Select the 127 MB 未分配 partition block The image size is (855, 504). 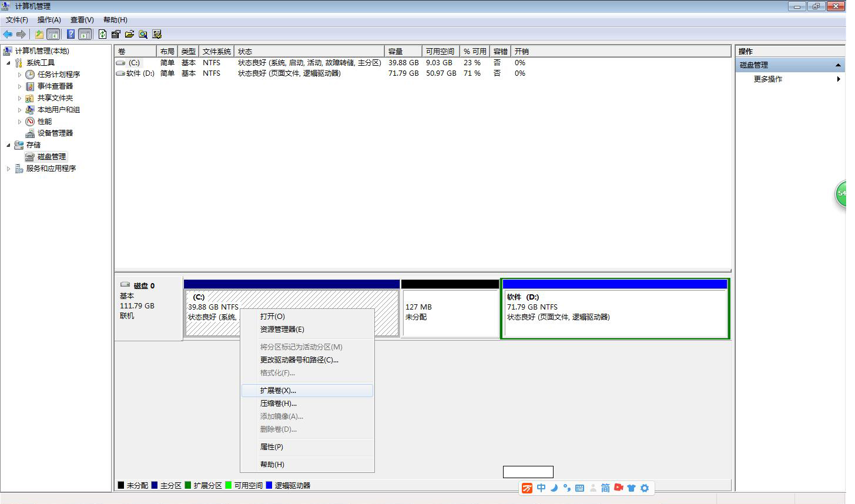point(450,308)
